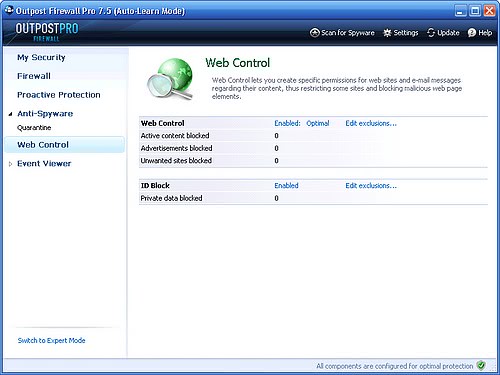The height and width of the screenshot is (375, 500).
Task: Click the large 'Web Control' page heading
Action: pos(237,63)
